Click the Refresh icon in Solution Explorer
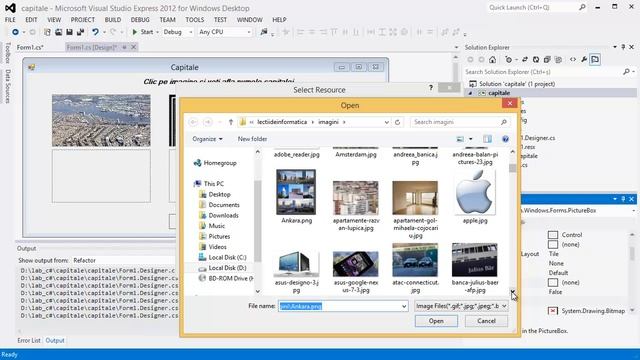 536,60
